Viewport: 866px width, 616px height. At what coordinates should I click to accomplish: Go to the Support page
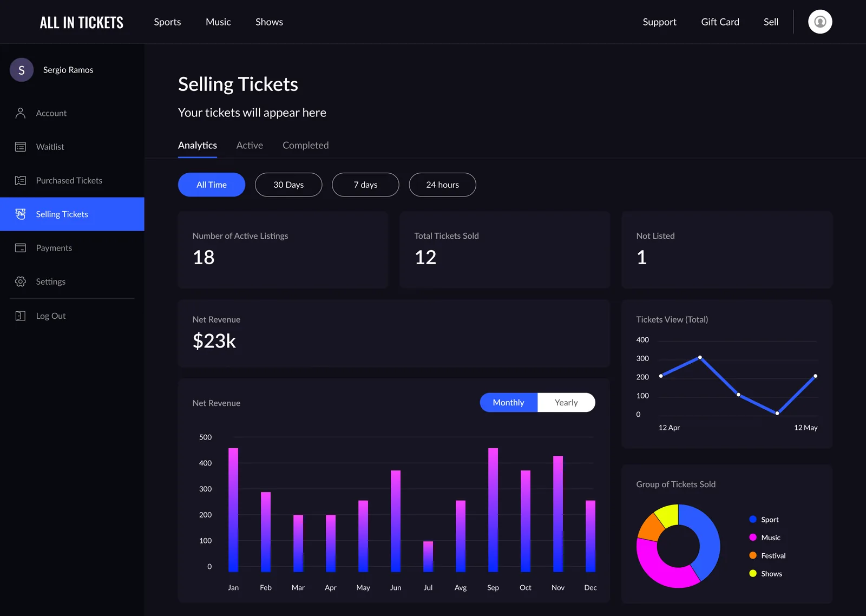coord(659,22)
